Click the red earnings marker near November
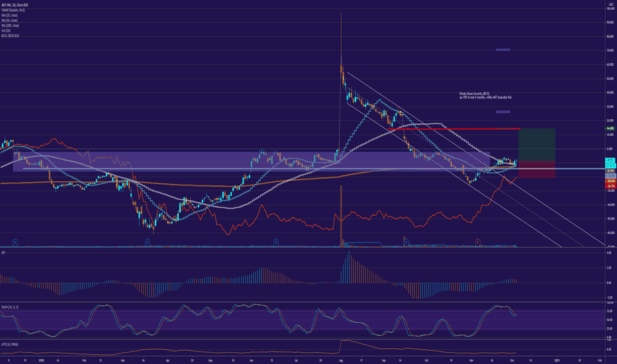This screenshot has height=364, width=617. 478,242
